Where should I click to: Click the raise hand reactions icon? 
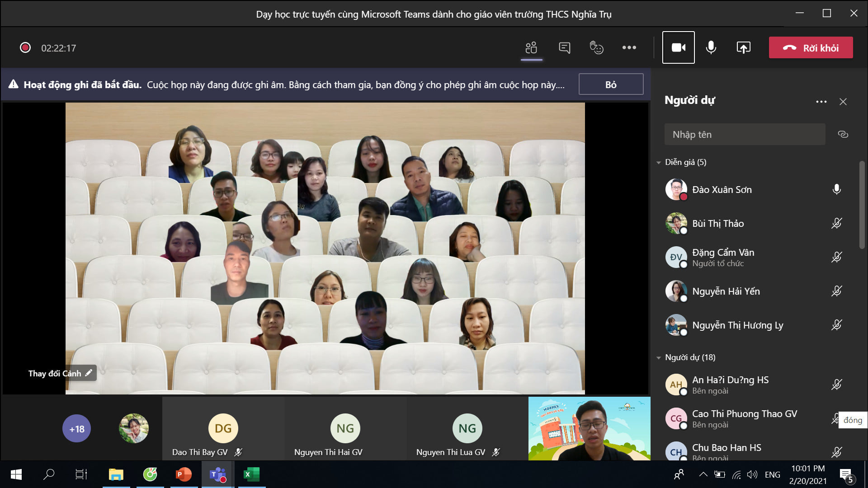[x=596, y=47]
